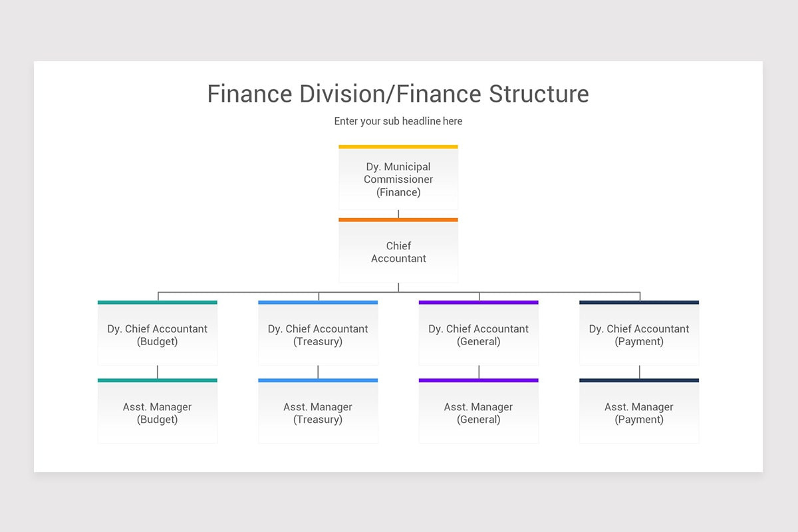798x532 pixels.
Task: Pick the orange bar above Chief Accountant
Action: pos(398,219)
